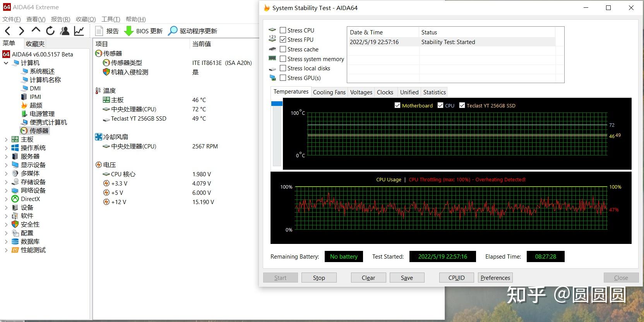Uncheck the Stress FPU checkbox
Viewport: 644px width, 322px height.
pyautogui.click(x=283, y=39)
